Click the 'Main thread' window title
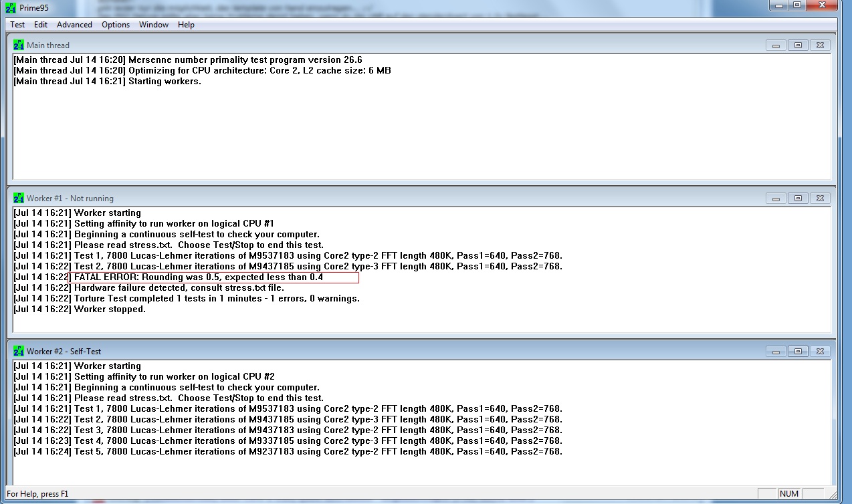 coord(48,45)
